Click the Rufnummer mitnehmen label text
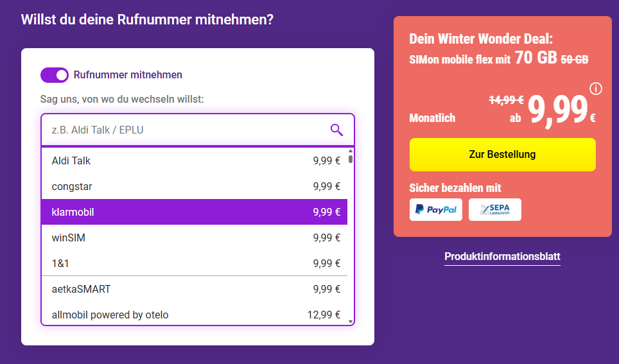Viewport: 619px width, 364px height. pos(128,75)
